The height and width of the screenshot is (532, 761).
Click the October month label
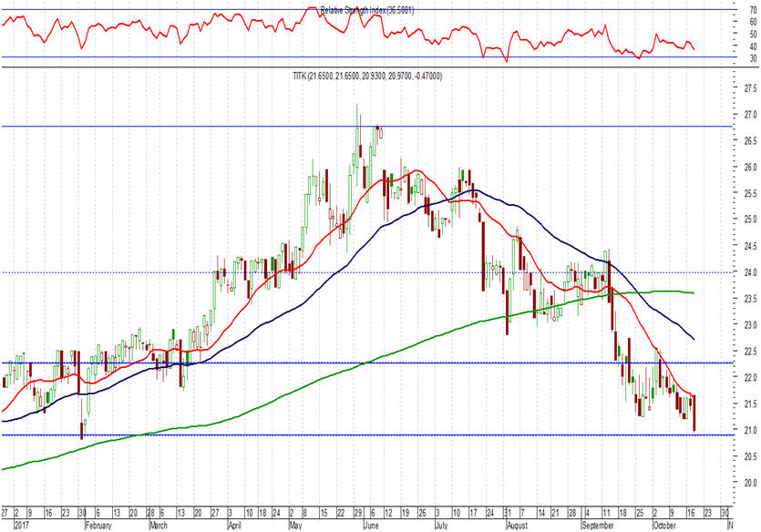coord(664,526)
